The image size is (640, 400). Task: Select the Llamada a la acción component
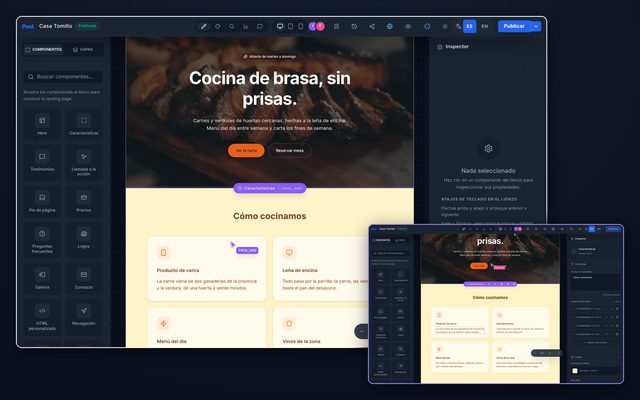click(84, 162)
